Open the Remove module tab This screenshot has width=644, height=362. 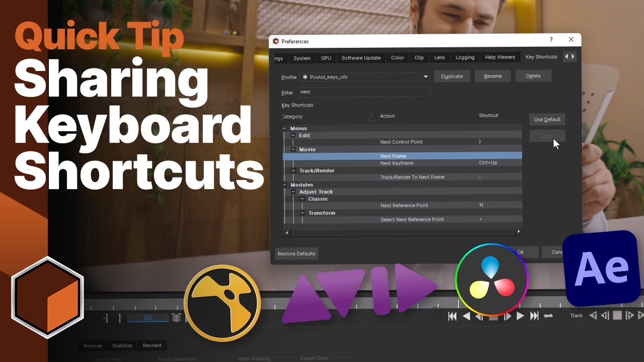[93, 345]
